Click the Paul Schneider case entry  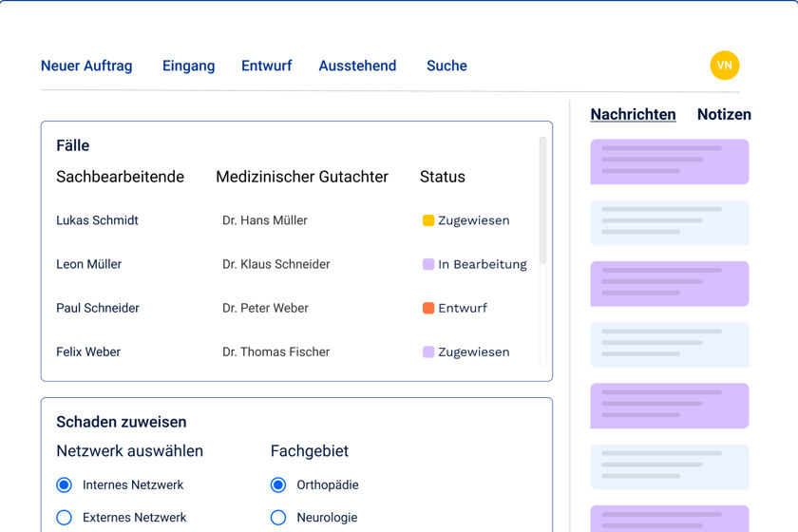(x=98, y=308)
